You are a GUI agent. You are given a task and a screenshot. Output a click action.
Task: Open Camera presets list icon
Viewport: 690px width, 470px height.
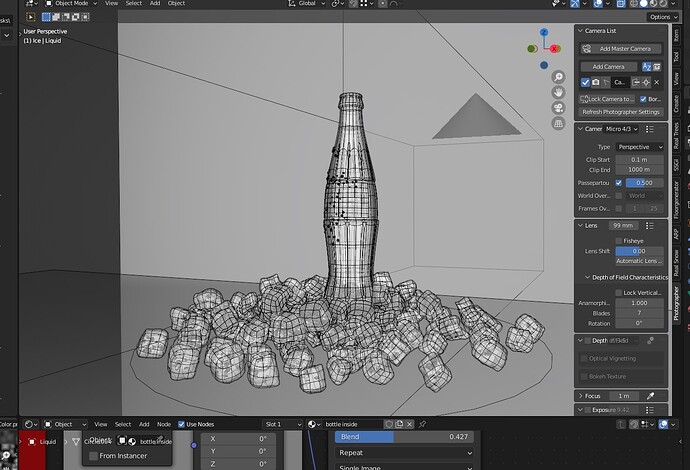point(649,129)
